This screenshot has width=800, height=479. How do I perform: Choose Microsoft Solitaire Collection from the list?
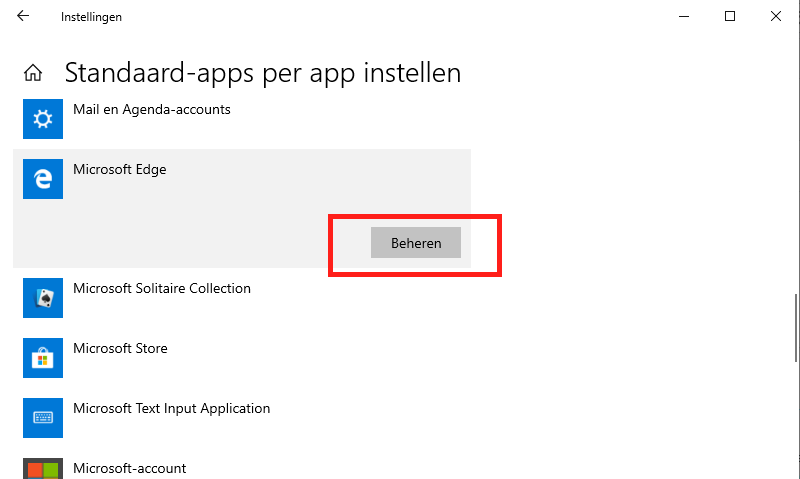click(x=162, y=288)
